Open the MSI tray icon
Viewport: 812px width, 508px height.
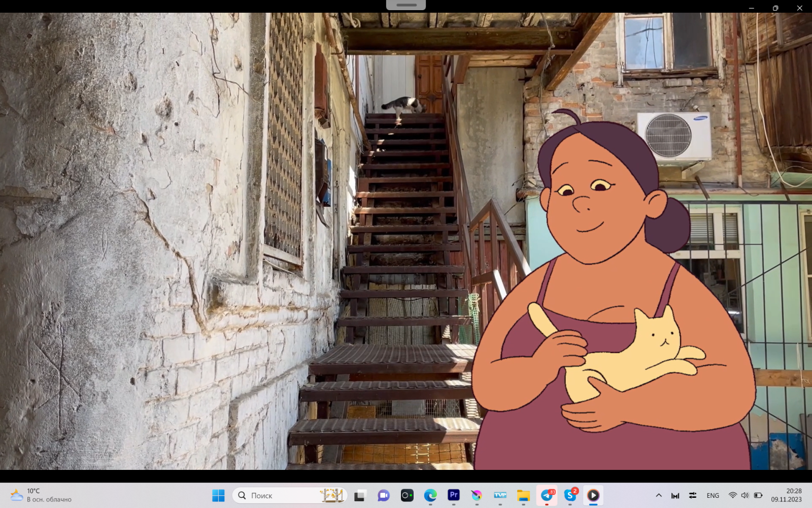675,495
